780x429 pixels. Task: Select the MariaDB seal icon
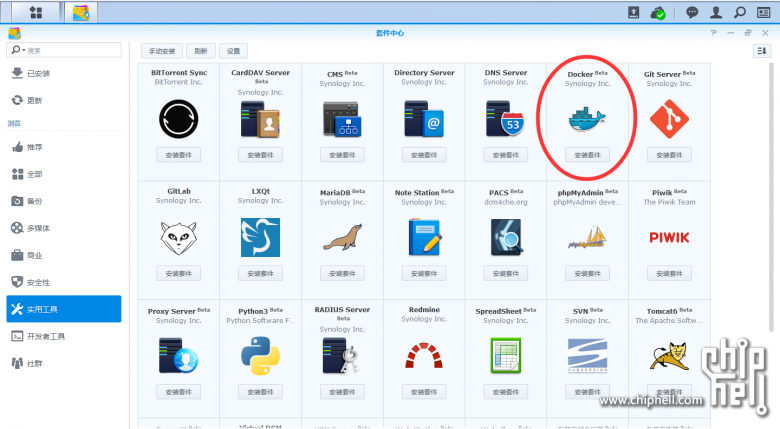[342, 237]
